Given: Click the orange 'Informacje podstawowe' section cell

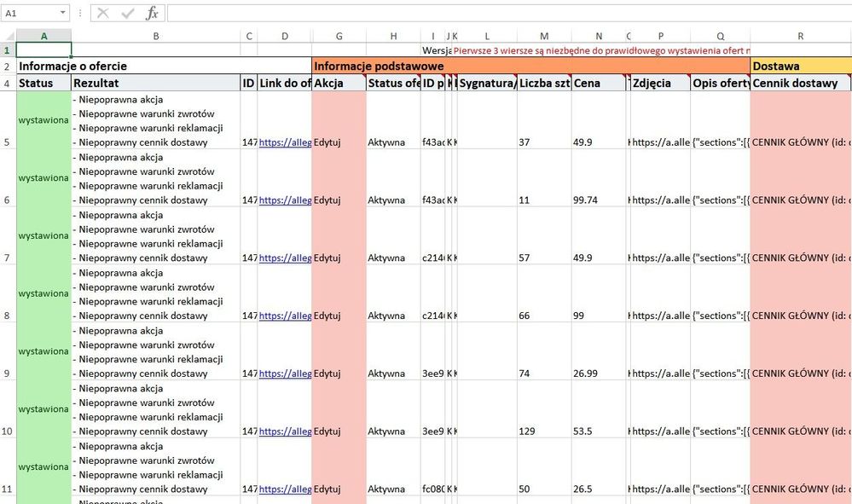Looking at the screenshot, I should point(530,67).
